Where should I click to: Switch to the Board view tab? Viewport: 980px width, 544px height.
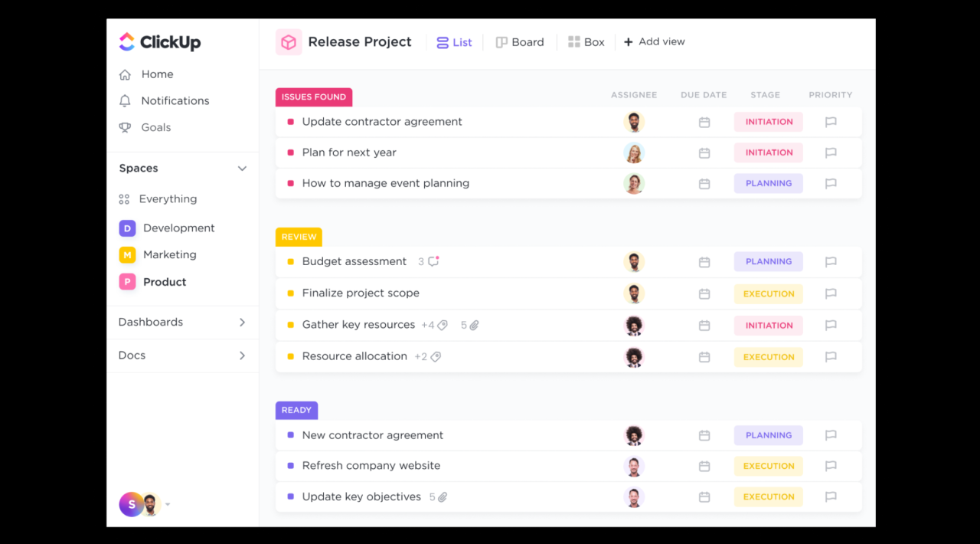click(520, 41)
